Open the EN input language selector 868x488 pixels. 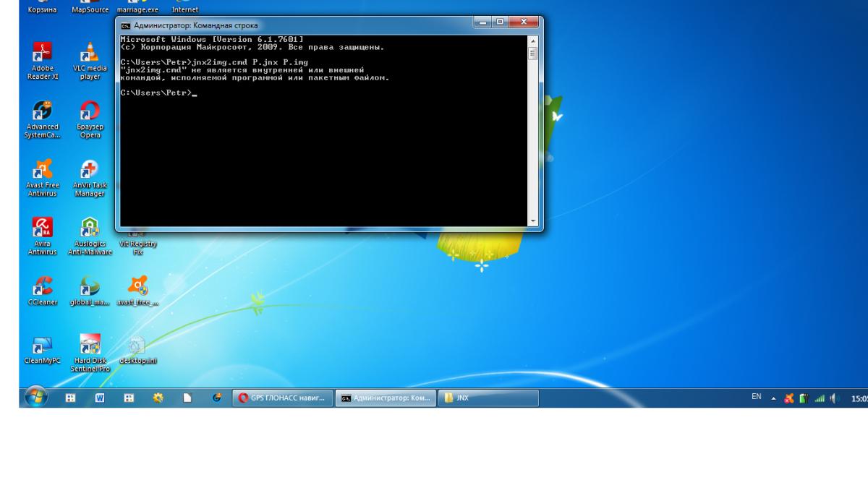[x=757, y=397]
